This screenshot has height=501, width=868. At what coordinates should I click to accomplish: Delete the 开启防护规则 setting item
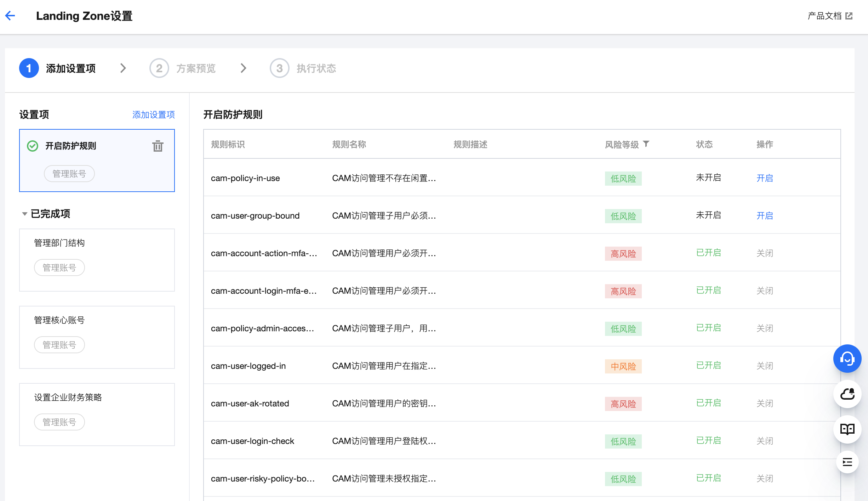point(158,146)
